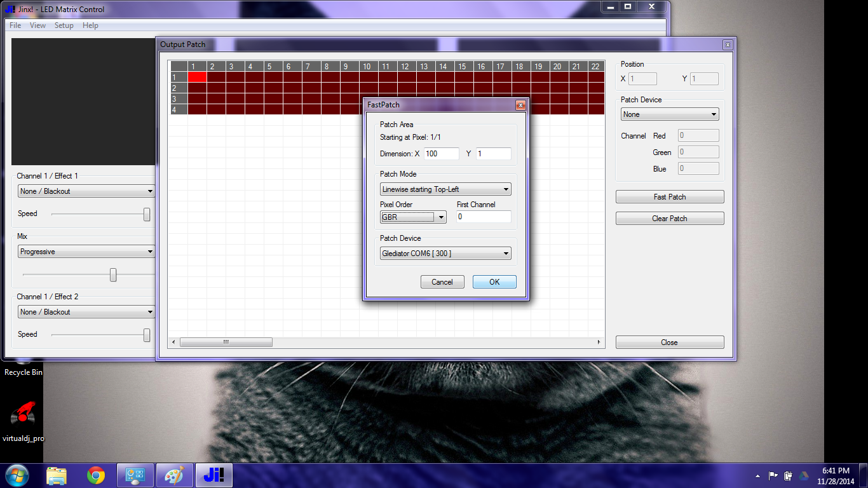Screen dimensions: 868x488
Task: Select bright red pixel cell 1/1
Action: 197,77
